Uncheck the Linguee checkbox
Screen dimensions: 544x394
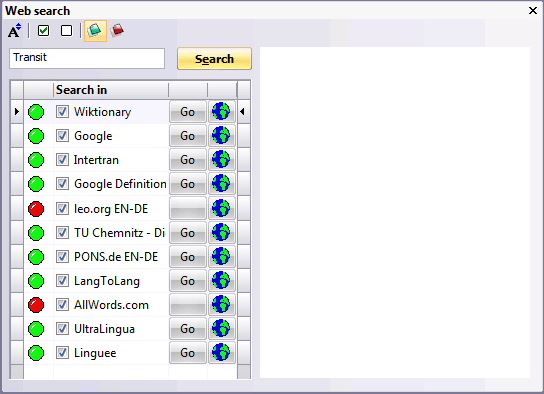pyautogui.click(x=62, y=353)
